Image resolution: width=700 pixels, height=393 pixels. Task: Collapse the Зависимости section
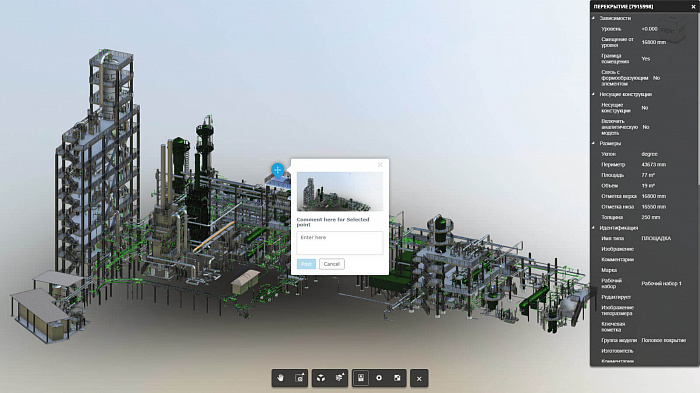pyautogui.click(x=593, y=18)
